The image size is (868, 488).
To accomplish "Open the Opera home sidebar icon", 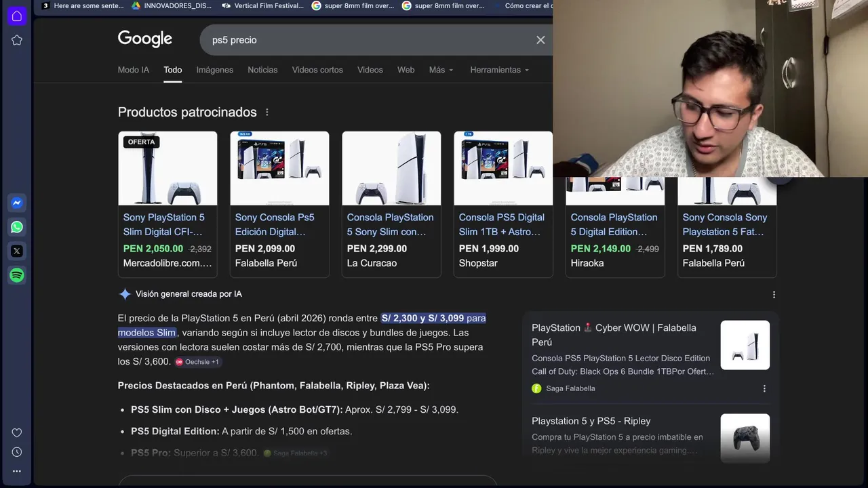I will pos(17,16).
